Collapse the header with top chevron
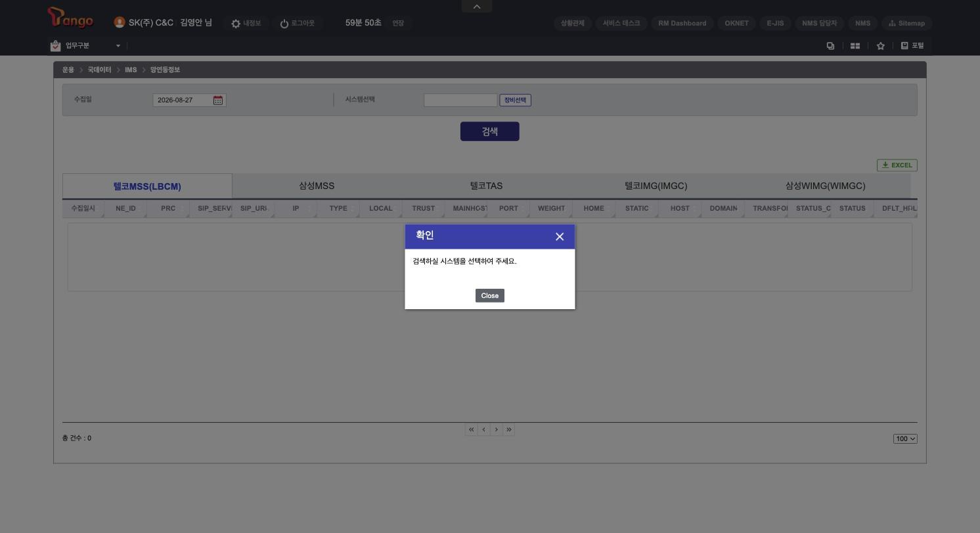 point(477,7)
